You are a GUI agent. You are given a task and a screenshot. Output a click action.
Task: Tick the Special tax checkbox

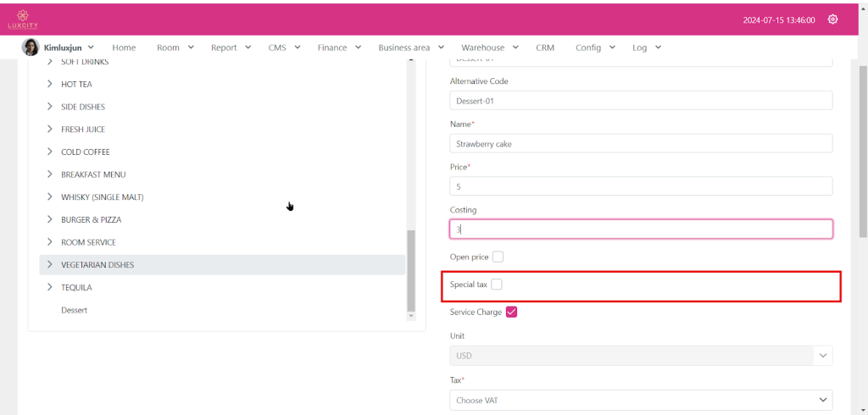point(497,285)
